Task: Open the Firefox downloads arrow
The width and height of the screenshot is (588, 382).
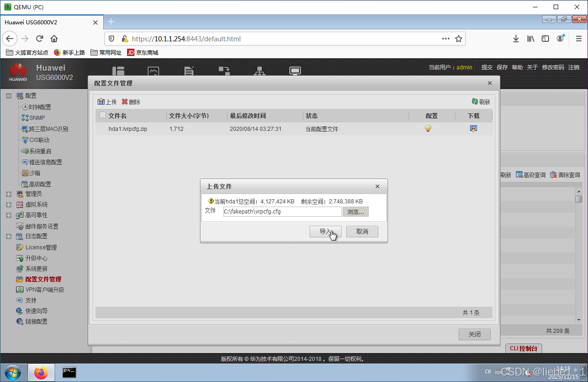Action: point(516,39)
